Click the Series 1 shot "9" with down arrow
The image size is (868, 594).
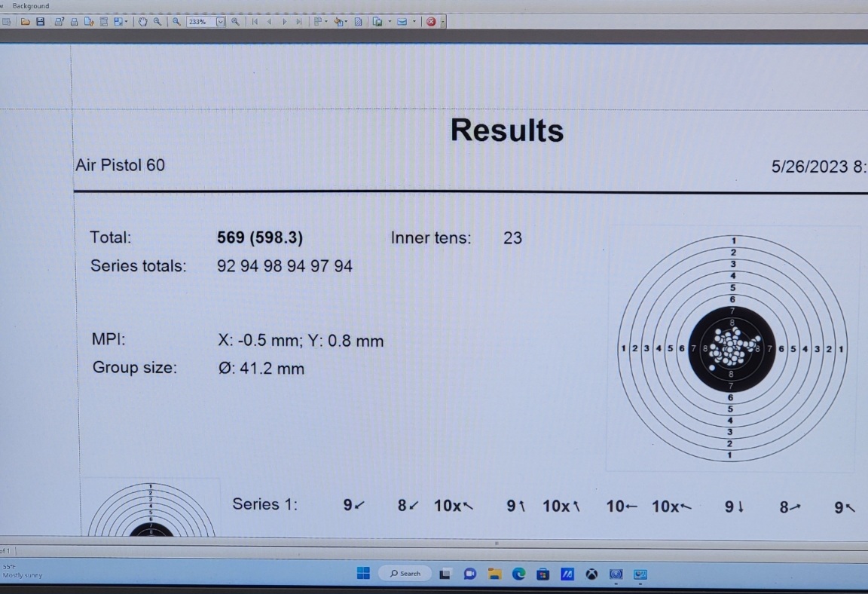tap(735, 507)
